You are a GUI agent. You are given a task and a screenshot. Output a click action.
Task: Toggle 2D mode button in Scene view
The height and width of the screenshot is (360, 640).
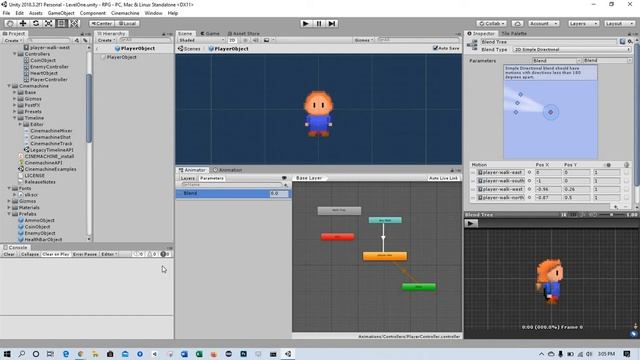click(x=232, y=40)
